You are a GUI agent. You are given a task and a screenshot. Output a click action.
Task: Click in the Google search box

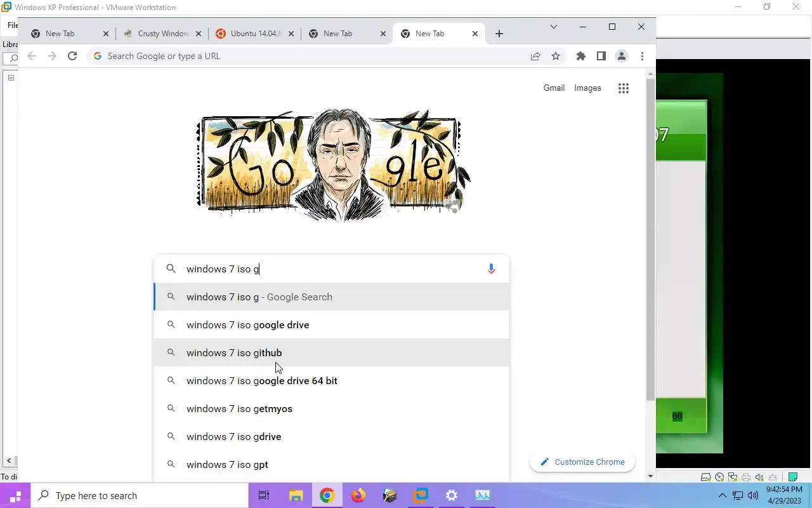pyautogui.click(x=330, y=269)
